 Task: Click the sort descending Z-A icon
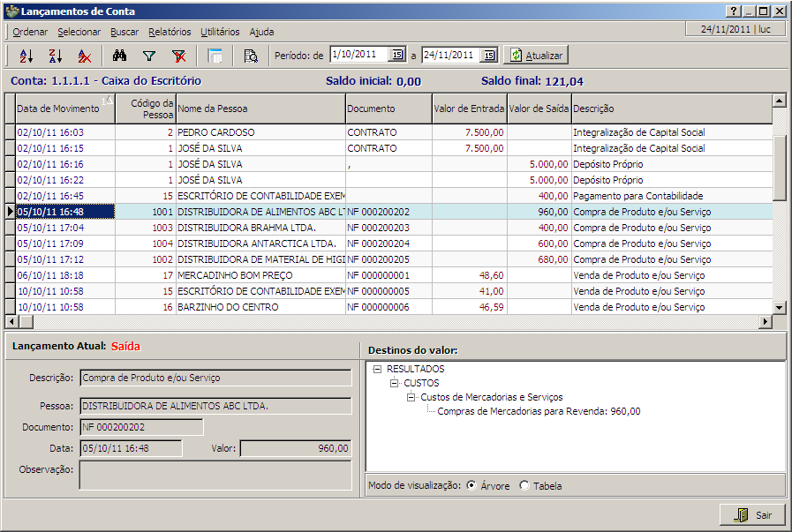(55, 56)
